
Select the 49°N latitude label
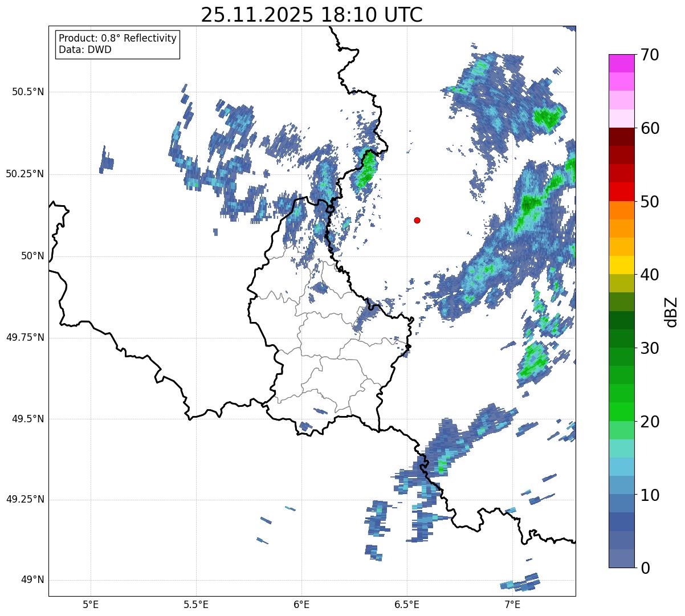pyautogui.click(x=32, y=580)
